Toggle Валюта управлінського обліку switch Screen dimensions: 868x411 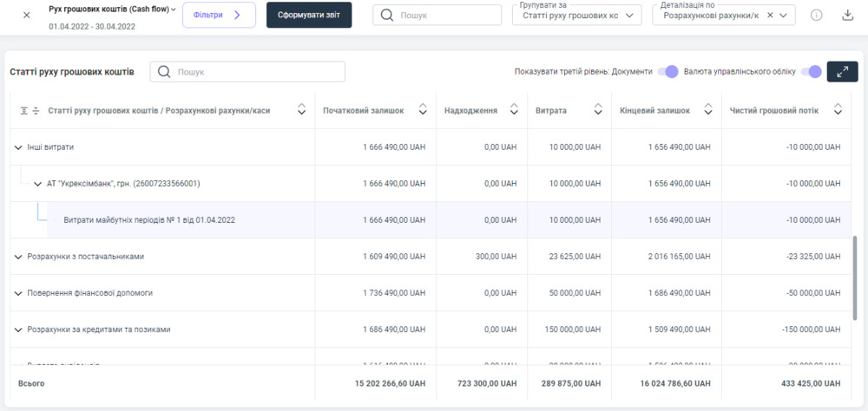pos(811,72)
